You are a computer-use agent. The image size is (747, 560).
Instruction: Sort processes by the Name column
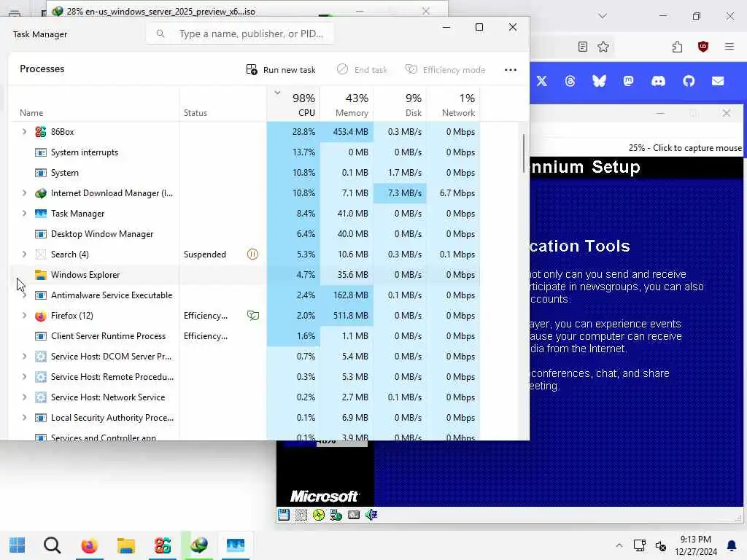click(31, 113)
